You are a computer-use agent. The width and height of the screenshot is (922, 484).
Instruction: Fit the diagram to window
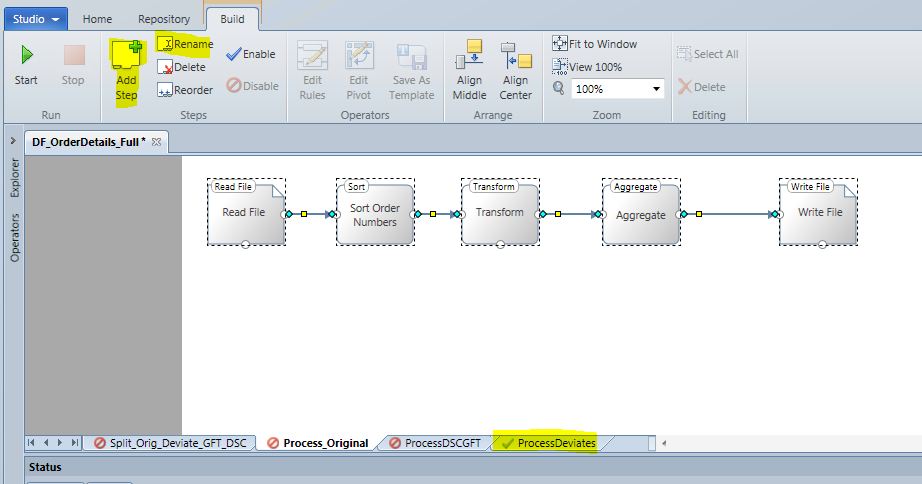tap(594, 44)
